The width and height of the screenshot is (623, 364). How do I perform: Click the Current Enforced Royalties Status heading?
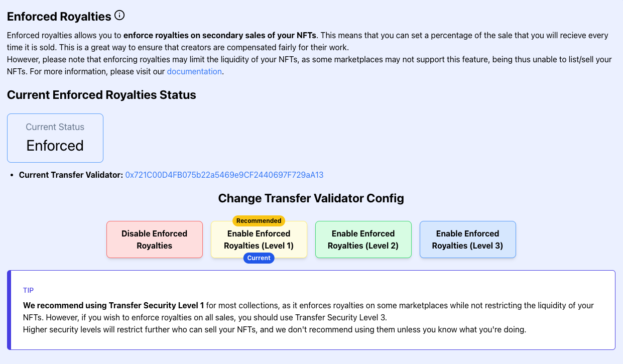click(101, 95)
